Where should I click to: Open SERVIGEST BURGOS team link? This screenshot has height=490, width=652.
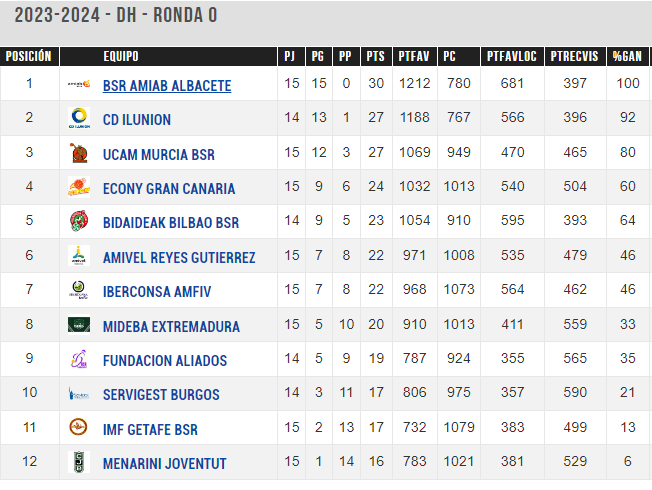click(x=161, y=394)
